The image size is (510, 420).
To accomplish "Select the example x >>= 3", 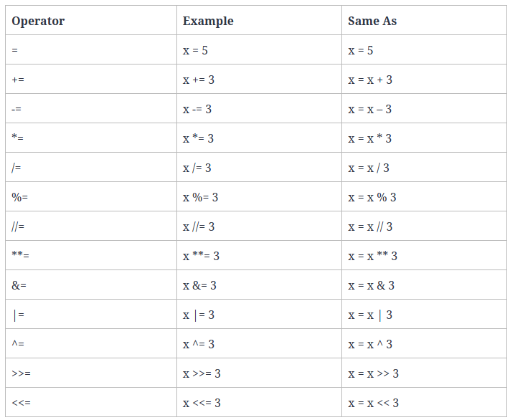I will [x=202, y=373].
